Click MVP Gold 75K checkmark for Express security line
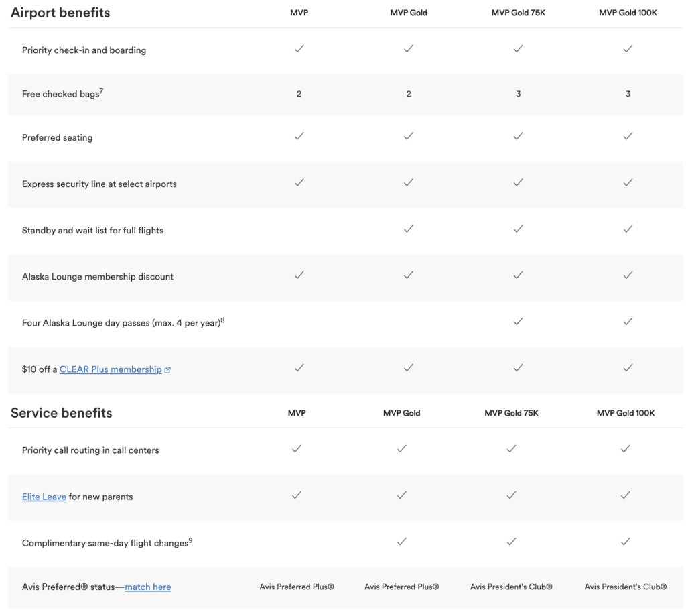This screenshot has height=616, width=686. [x=519, y=182]
